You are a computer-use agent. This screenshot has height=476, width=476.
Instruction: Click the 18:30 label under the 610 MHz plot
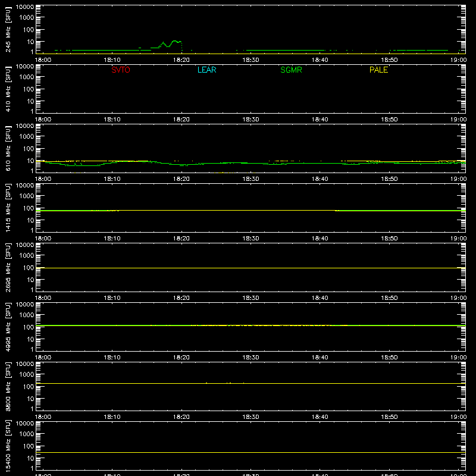click(x=250, y=179)
